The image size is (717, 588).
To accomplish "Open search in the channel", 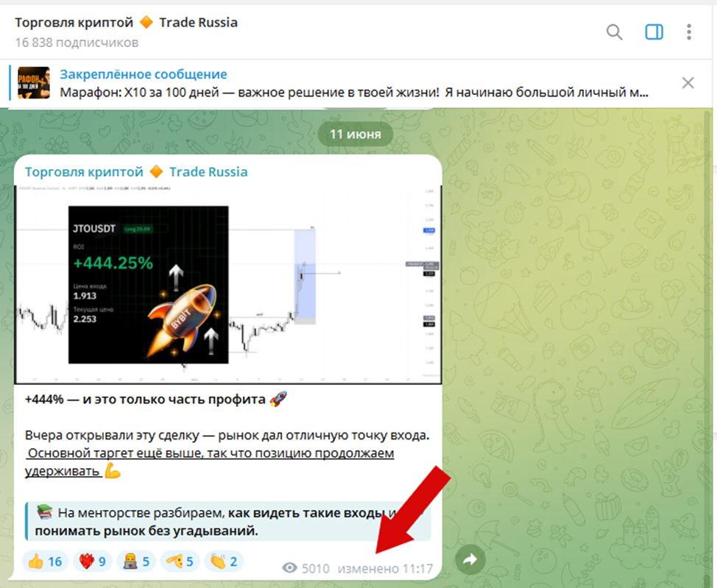I will click(614, 32).
